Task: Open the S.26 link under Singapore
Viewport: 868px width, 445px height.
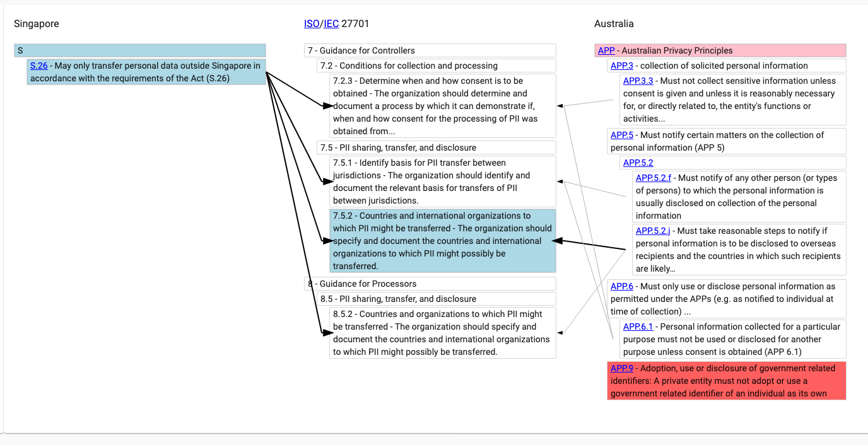Action: tap(38, 66)
